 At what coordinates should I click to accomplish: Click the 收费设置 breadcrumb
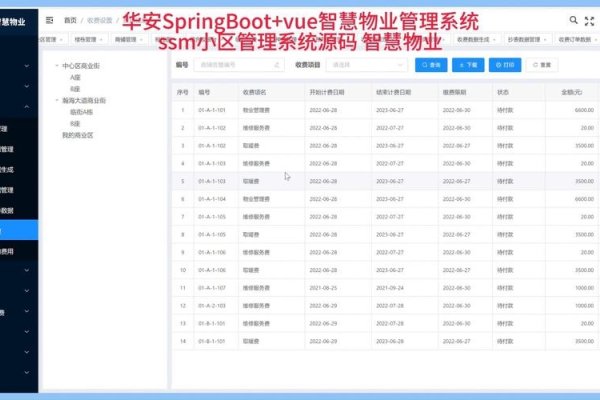[99, 20]
